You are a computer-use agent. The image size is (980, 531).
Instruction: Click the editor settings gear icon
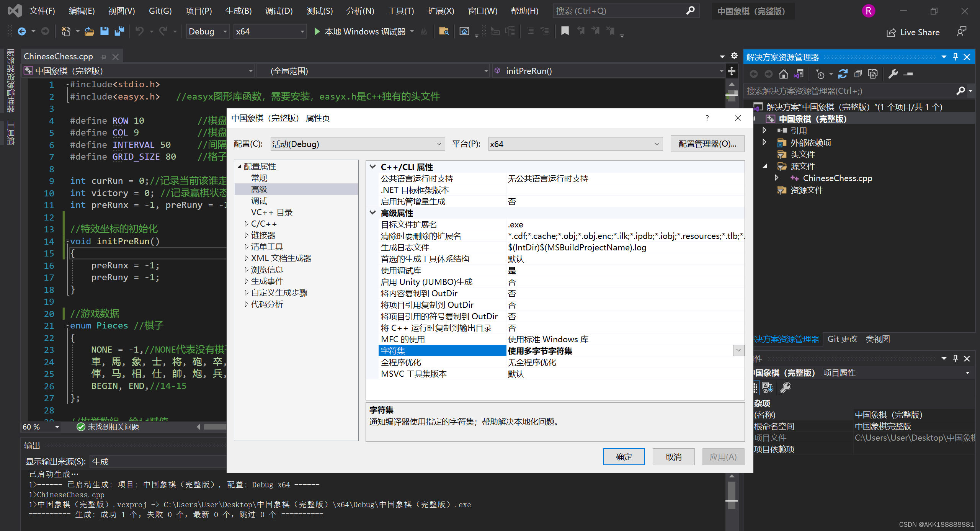pos(734,56)
